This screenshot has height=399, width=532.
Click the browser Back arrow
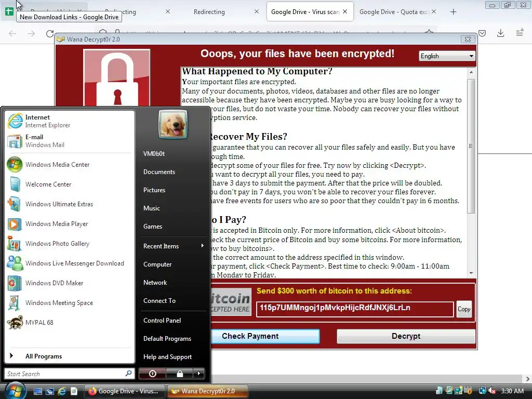(x=12, y=33)
